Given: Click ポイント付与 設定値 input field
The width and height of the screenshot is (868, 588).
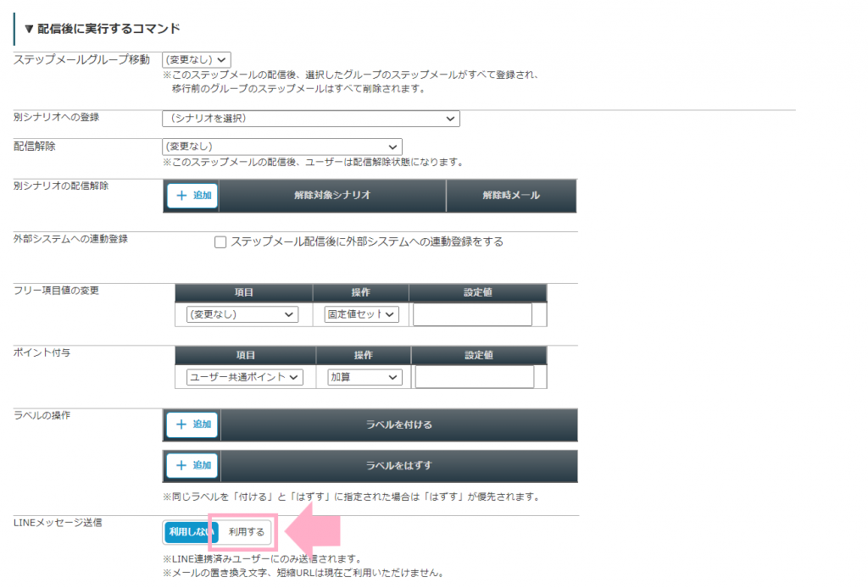Looking at the screenshot, I should click(475, 377).
